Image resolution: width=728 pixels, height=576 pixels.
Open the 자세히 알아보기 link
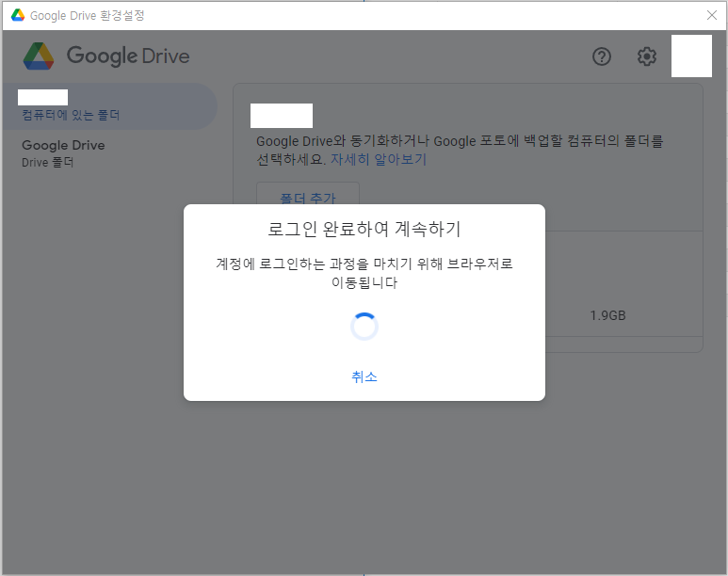coord(379,159)
